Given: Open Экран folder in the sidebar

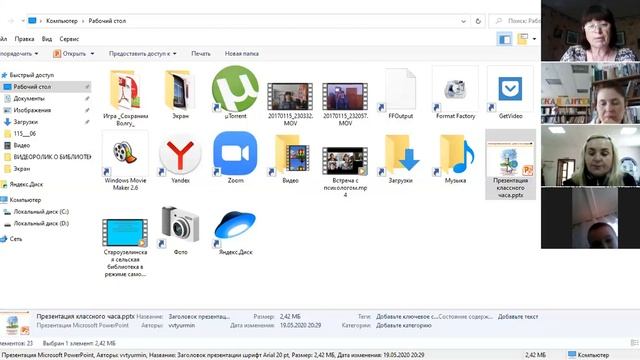Looking at the screenshot, I should tap(21, 169).
